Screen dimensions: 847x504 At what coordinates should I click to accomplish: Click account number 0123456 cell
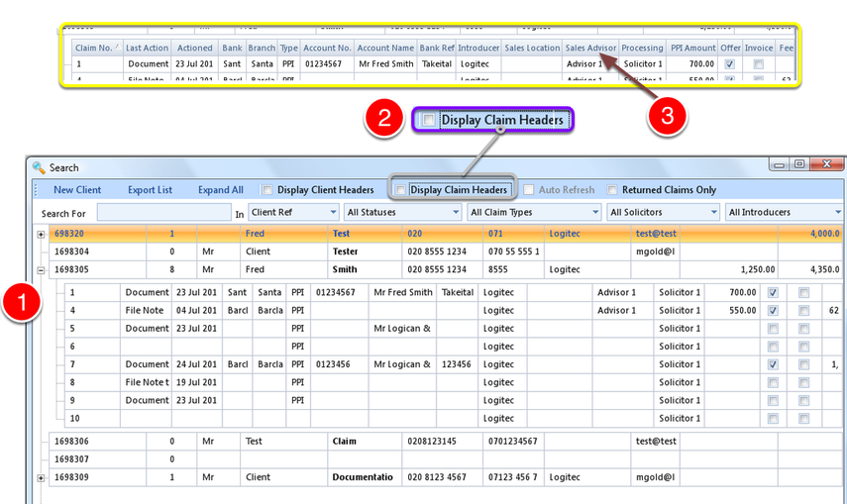coord(339,364)
